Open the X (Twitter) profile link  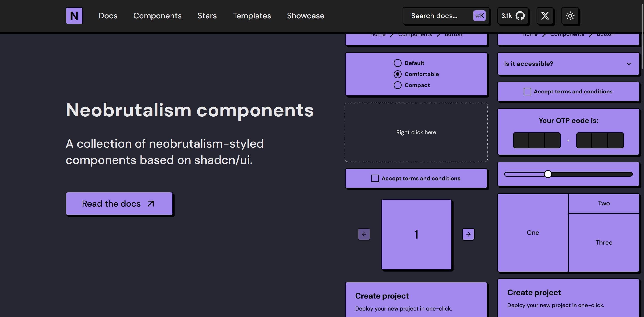click(x=545, y=16)
